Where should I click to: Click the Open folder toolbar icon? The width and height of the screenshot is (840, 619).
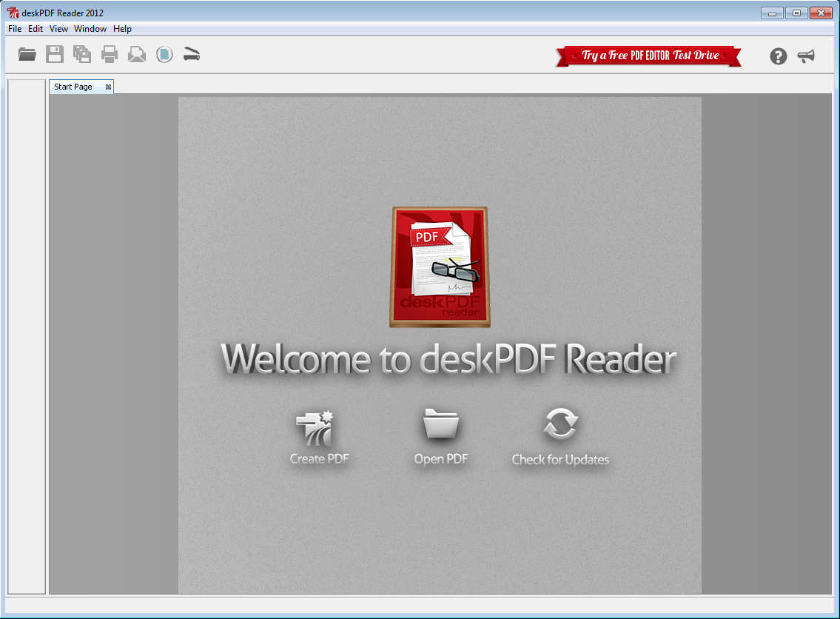coord(27,54)
